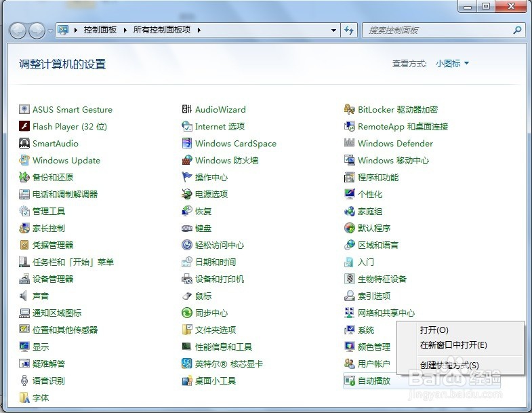Image resolution: width=532 pixels, height=413 pixels.
Task: Open the 日期和时间 link
Action: click(x=216, y=262)
